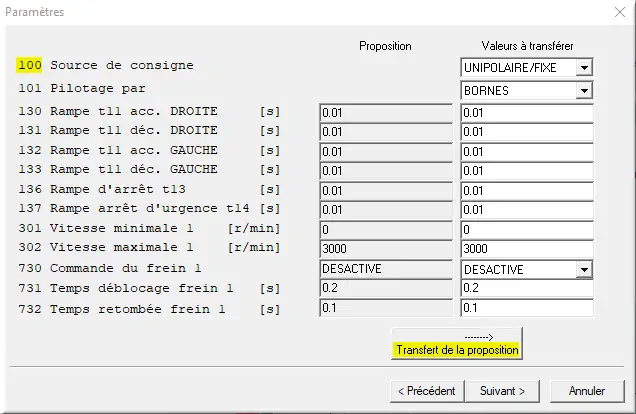The height and width of the screenshot is (414, 636).
Task: Click proposition field for 731 Temps déblocage
Action: pyautogui.click(x=386, y=288)
